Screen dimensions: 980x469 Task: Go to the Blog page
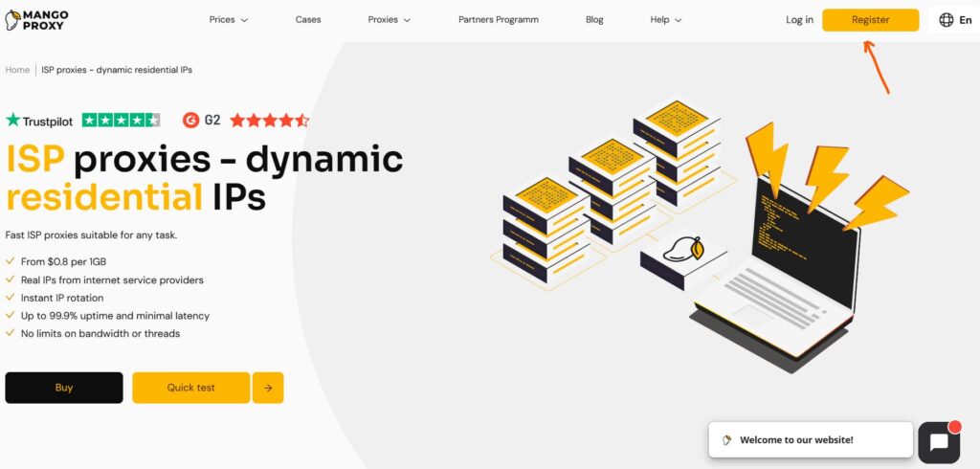click(x=594, y=20)
